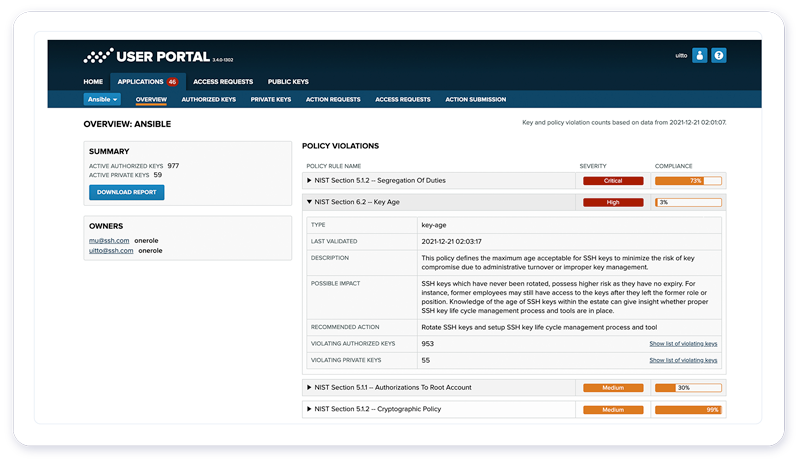
Task: Click the Critical severity badge
Action: 613,181
